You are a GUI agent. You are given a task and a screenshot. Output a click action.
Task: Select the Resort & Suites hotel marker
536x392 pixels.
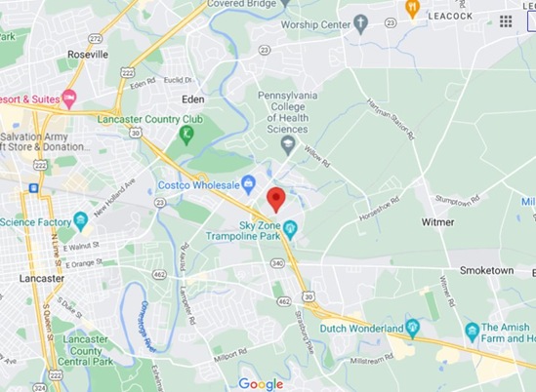coord(69,99)
